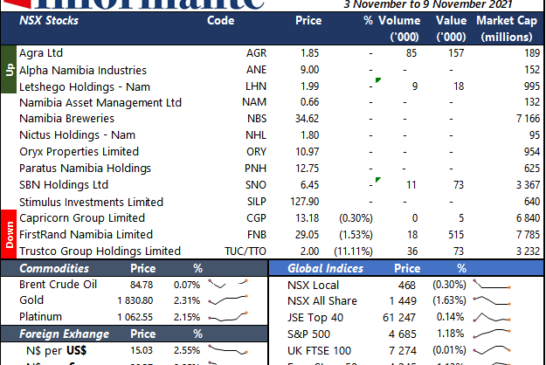
Task: Click the Platinum price 1 062.55
Action: coord(135,317)
